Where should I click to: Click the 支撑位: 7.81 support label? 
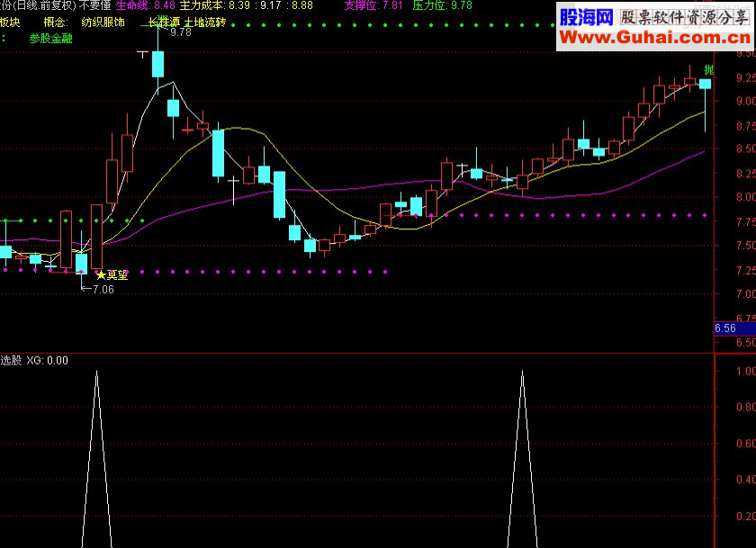point(373,5)
